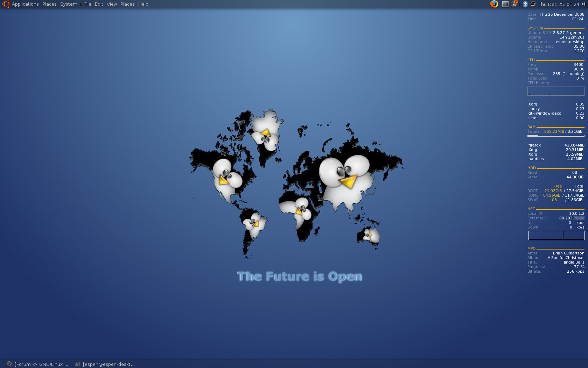Open the Applications menu
Screen dimensions: 588x368
[25, 4]
